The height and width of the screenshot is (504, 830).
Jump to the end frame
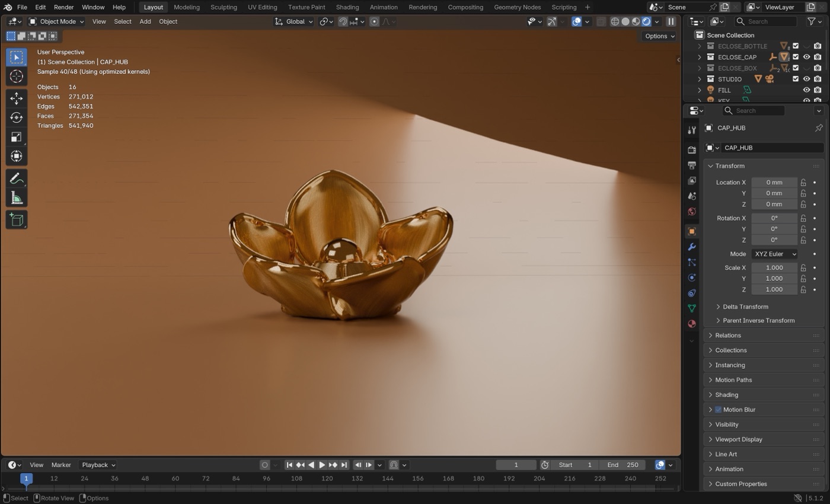click(x=344, y=465)
